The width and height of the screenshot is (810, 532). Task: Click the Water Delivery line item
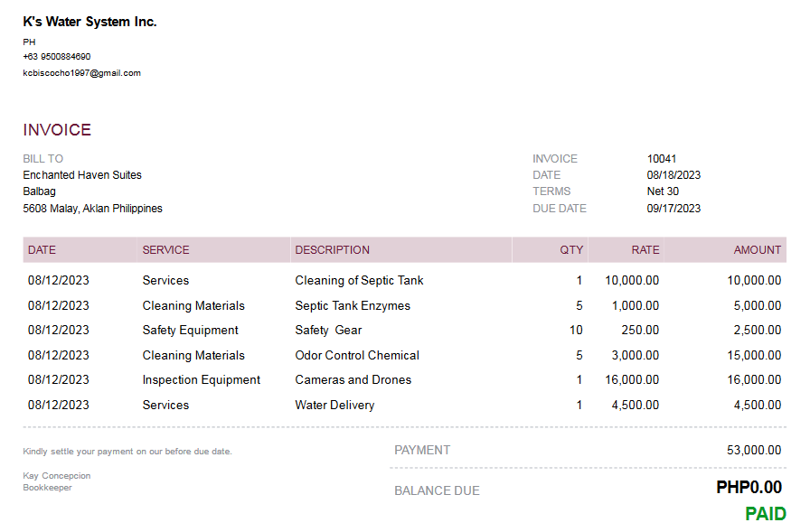(334, 406)
